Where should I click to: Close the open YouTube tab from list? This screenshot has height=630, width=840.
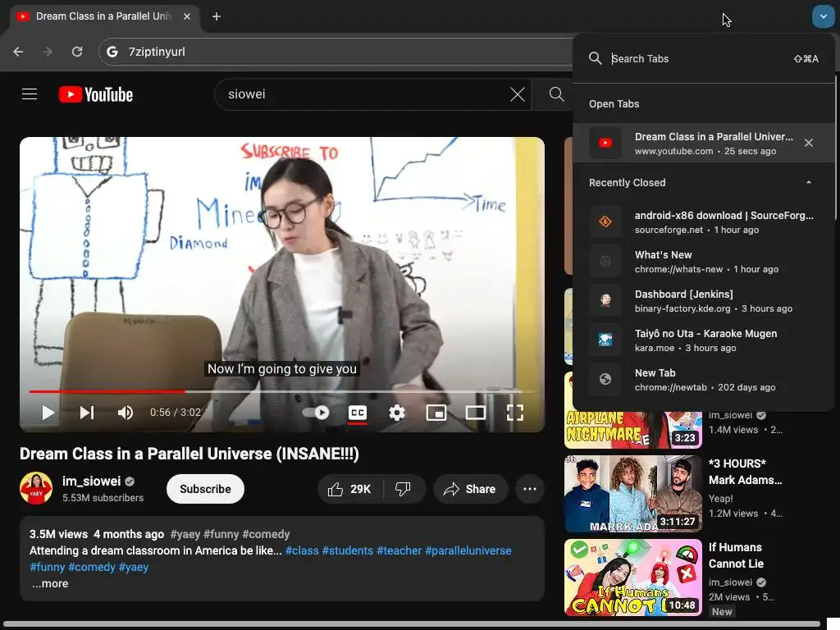click(809, 143)
